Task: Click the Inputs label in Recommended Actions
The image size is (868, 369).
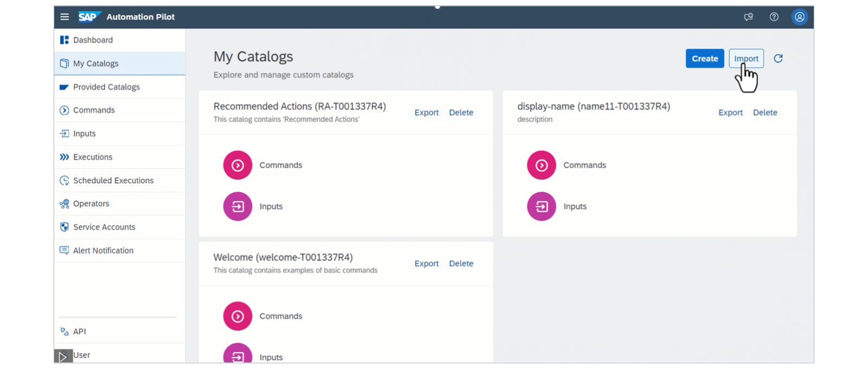Action: point(271,206)
